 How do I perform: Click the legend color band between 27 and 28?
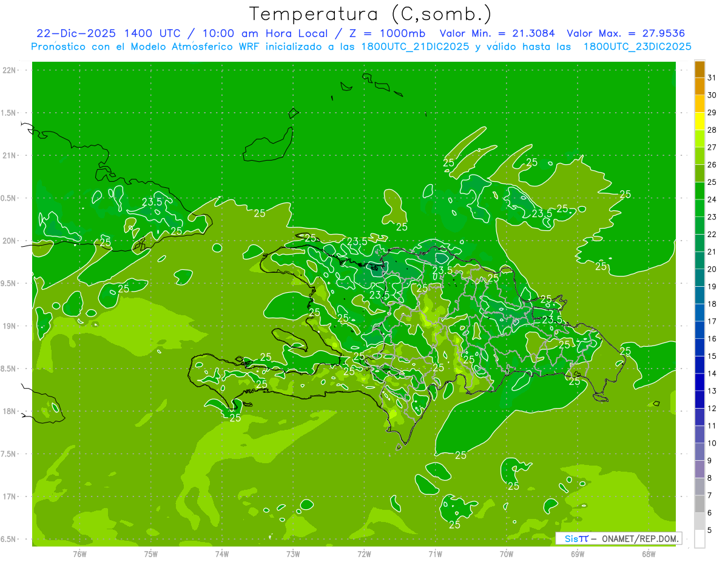[699, 139]
